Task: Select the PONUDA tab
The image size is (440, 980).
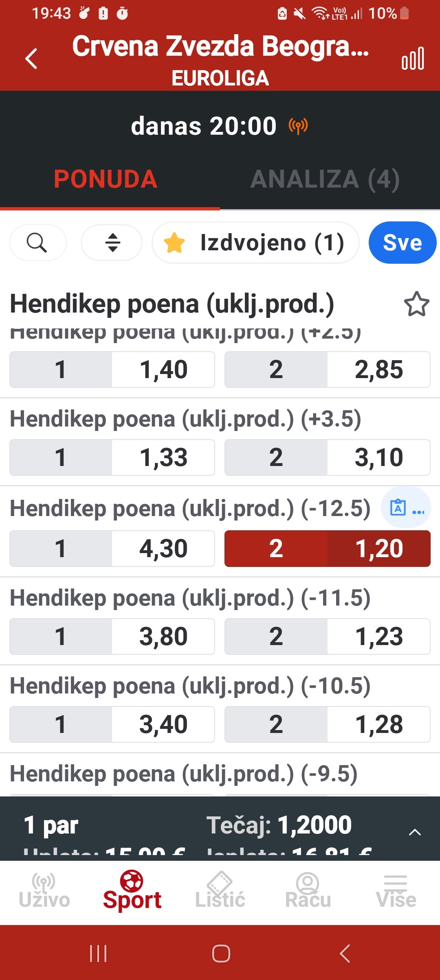Action: point(106,179)
